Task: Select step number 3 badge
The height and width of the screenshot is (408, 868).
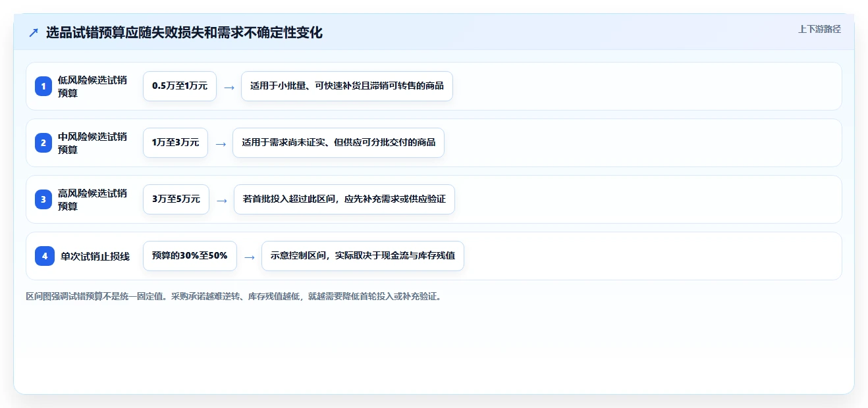Action: 43,199
